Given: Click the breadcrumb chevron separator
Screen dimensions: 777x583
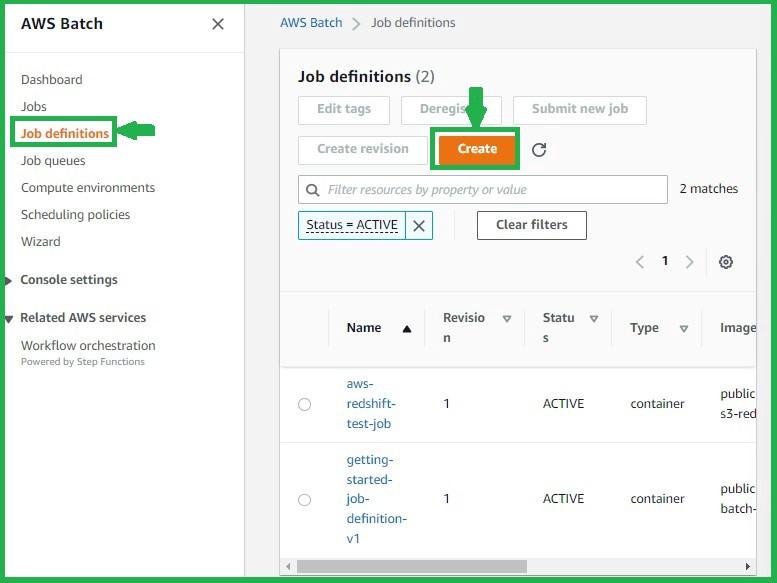Looking at the screenshot, I should click(x=356, y=24).
